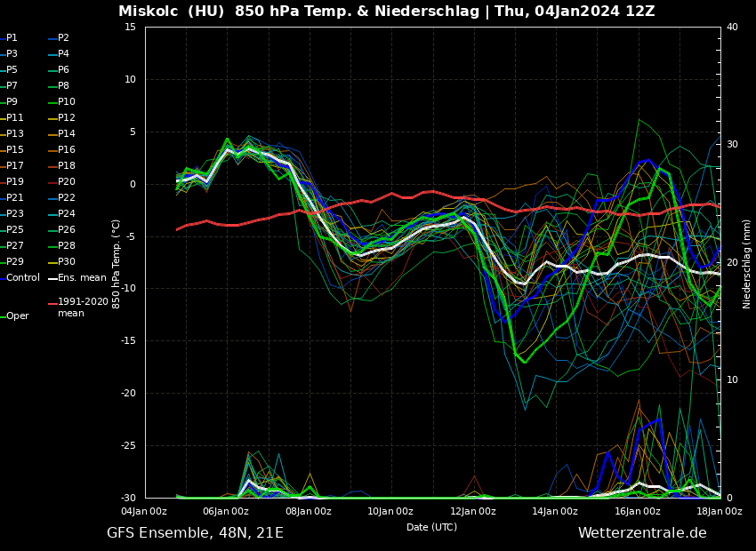Click the 14Jan 00z date tick label
This screenshot has width=756, height=551.
coord(555,511)
